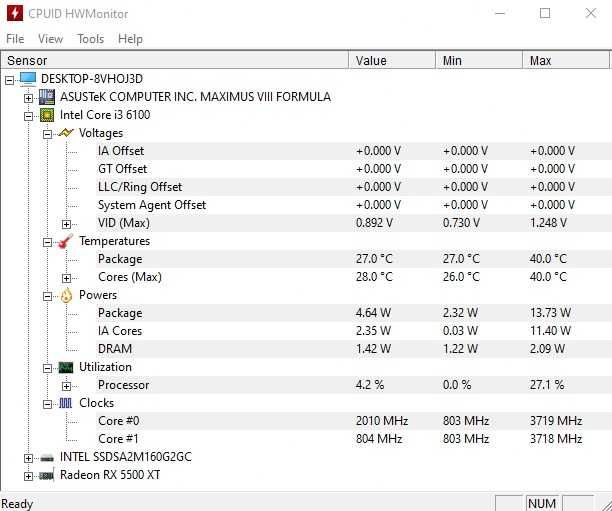
Task: Click the 1.248 V max VID value
Action: tap(548, 223)
